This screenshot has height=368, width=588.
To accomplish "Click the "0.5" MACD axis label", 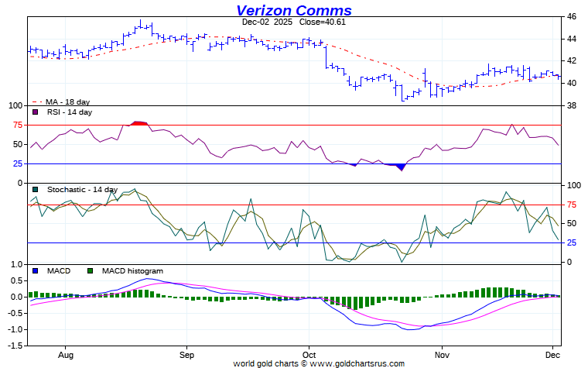I will [18, 281].
